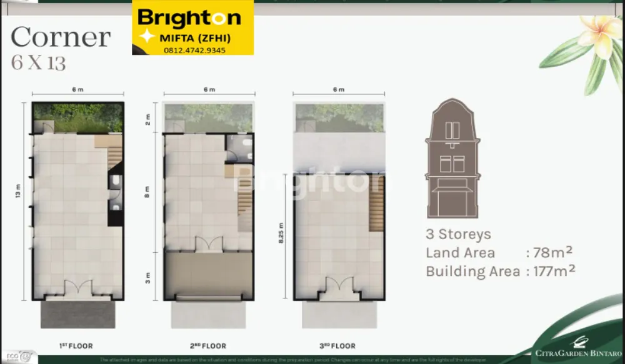The width and height of the screenshot is (625, 364).
Task: Select the 1ST FLOOR label
Action: click(77, 346)
